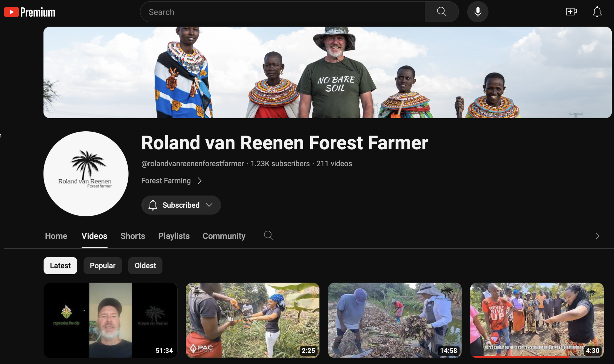Click the magnifier search button
The image size is (614, 364).
[x=442, y=12]
